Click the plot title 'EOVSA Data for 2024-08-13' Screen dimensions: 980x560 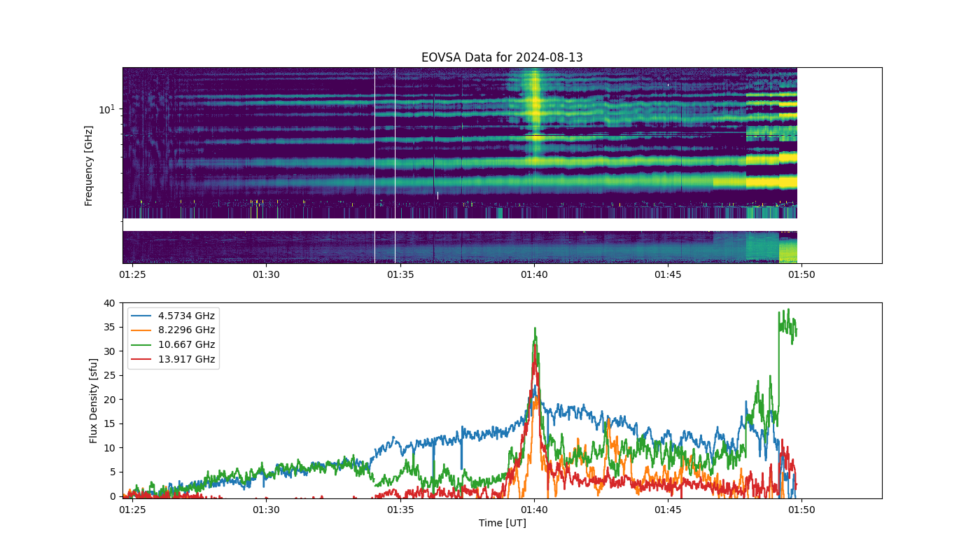[x=502, y=57]
